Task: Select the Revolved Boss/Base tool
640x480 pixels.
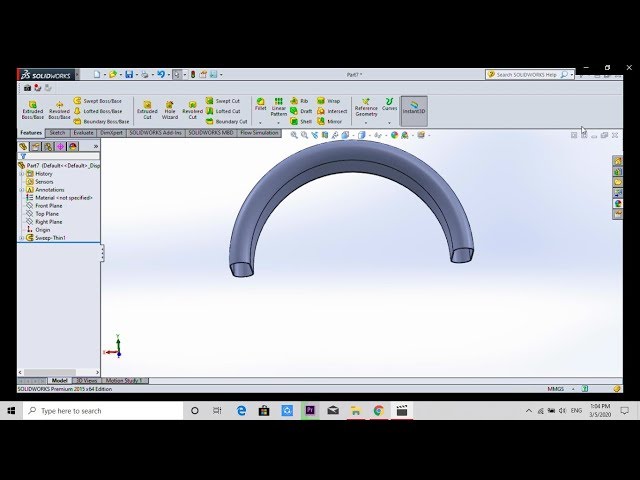Action: [59, 110]
